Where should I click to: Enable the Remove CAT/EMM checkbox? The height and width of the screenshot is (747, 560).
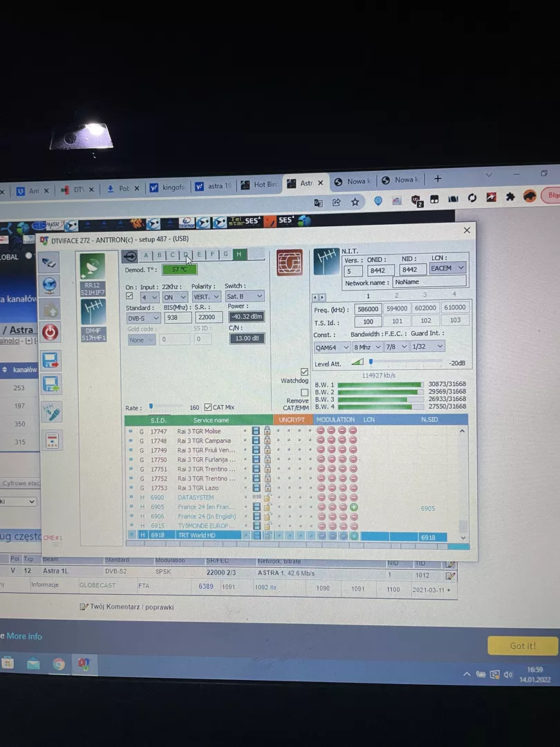coord(304,392)
